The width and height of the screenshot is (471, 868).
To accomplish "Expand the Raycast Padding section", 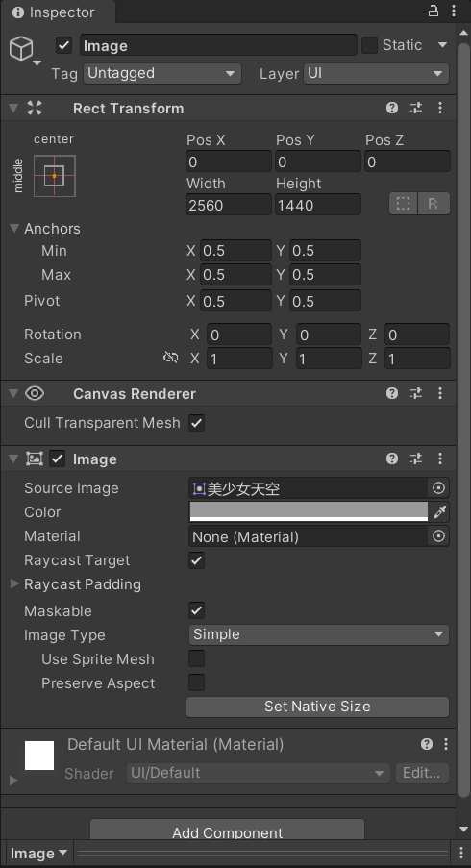I will click(15, 584).
